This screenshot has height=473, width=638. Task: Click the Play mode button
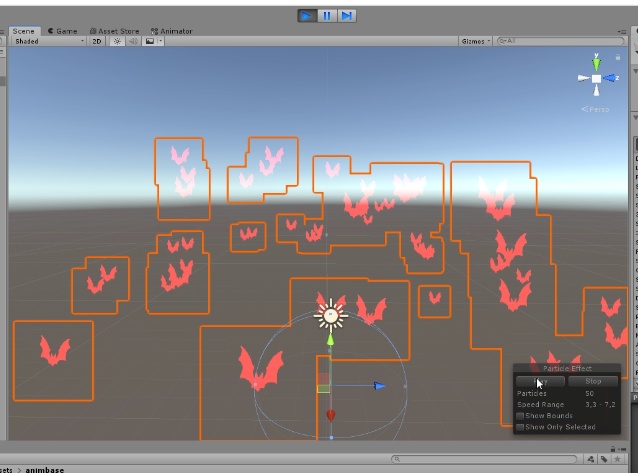click(307, 16)
